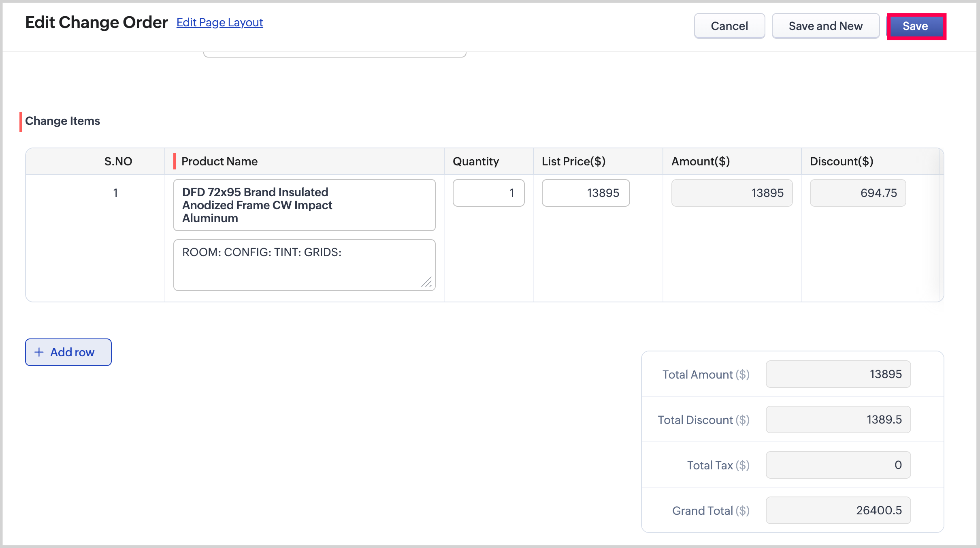Click the Save and New button
The height and width of the screenshot is (548, 980).
[825, 26]
